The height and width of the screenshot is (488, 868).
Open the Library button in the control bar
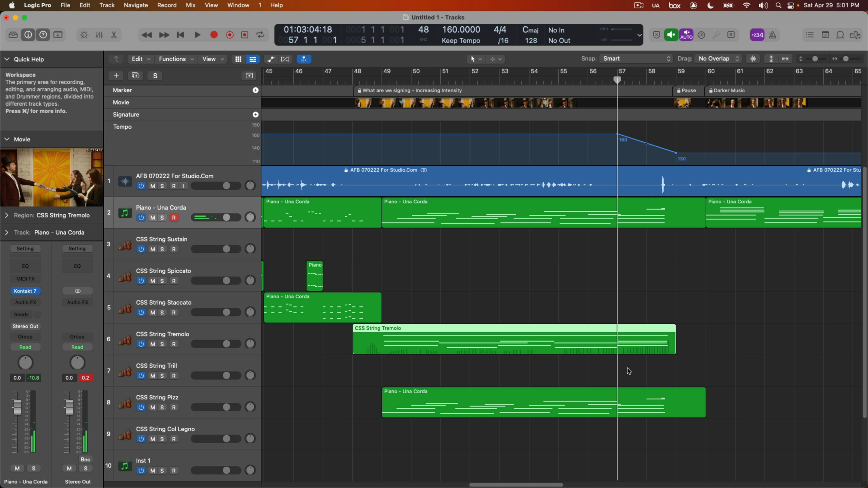click(x=13, y=35)
